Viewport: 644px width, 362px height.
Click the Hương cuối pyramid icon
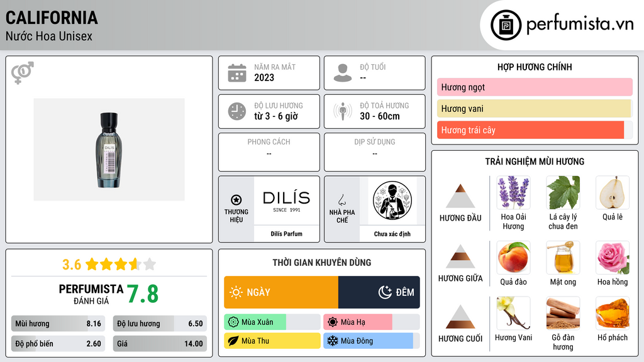(460, 317)
